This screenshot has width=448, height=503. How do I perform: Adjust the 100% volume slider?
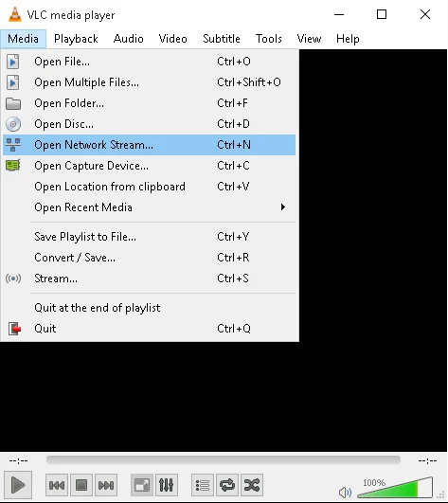click(x=395, y=488)
